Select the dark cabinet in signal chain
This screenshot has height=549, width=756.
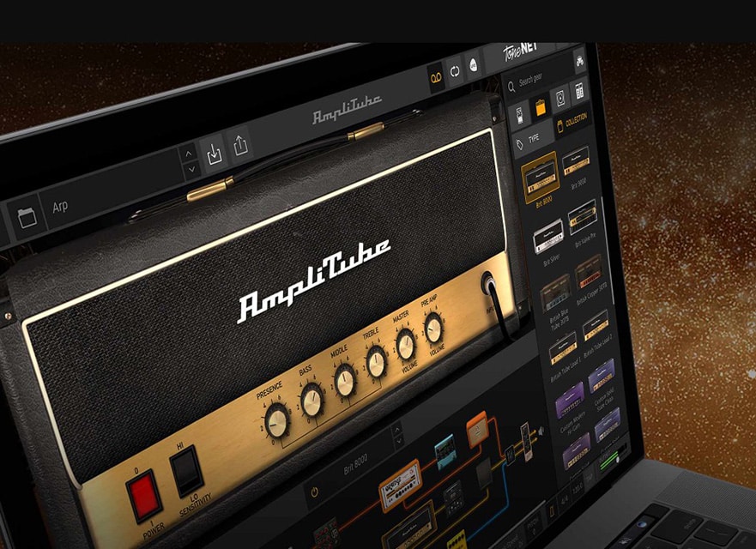[484, 472]
